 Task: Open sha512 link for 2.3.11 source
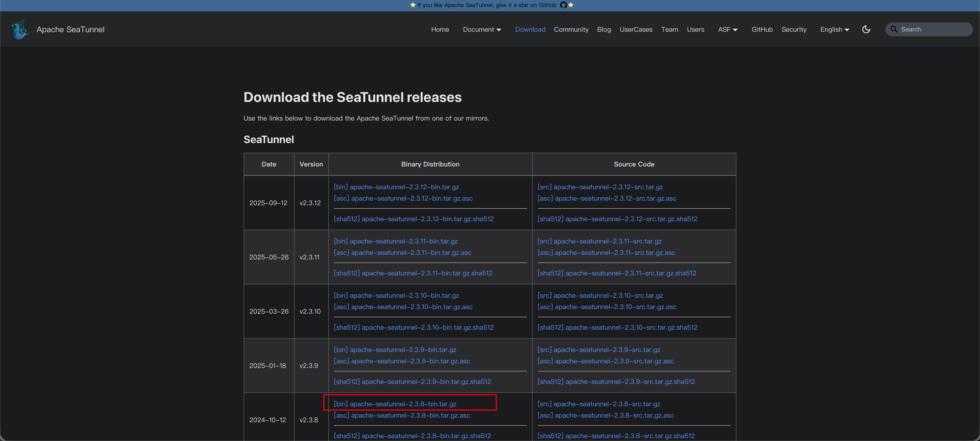[x=616, y=273]
